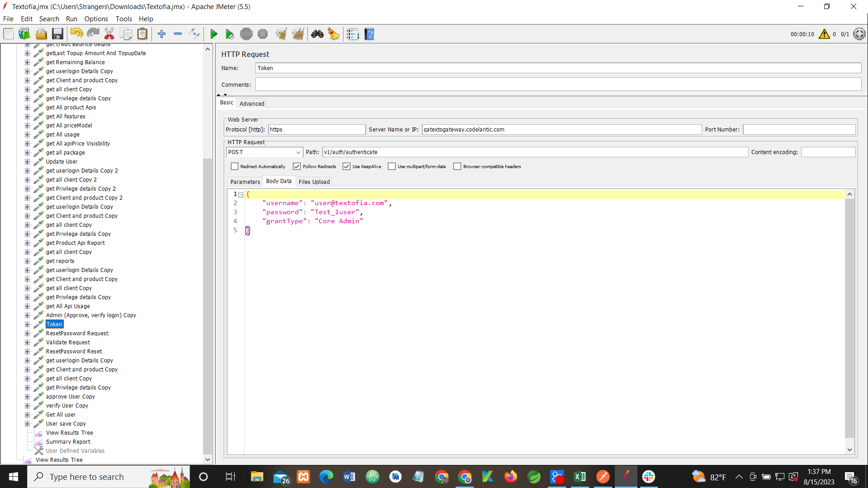Viewport: 868px width, 488px height.
Task: Select Summary Report in tree
Action: [x=68, y=442]
